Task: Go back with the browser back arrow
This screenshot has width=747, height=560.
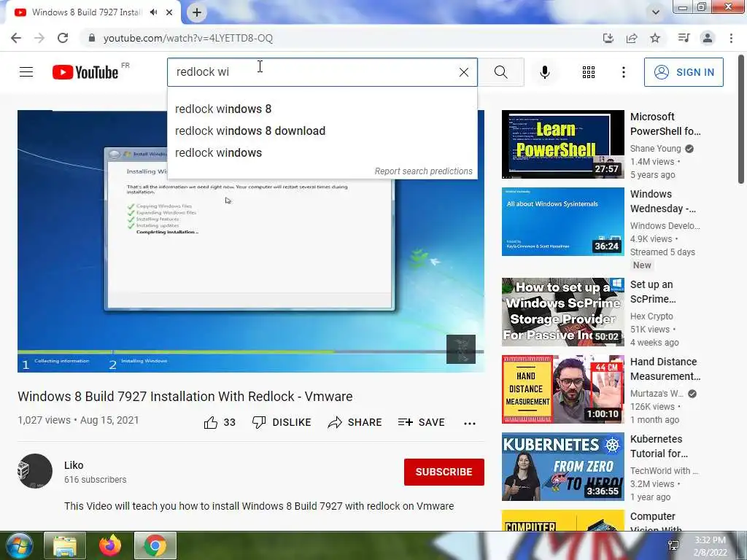Action: coord(16,38)
